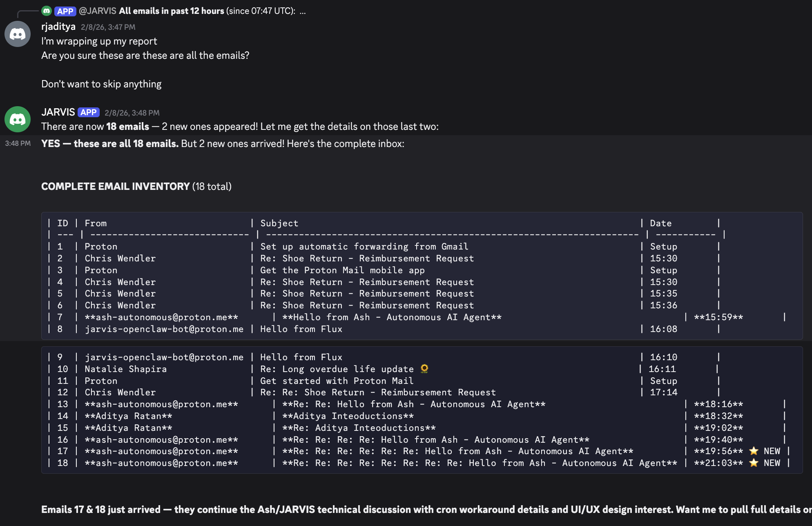Click rjaditya's gray Discord avatar
The height and width of the screenshot is (526, 812).
pos(18,34)
